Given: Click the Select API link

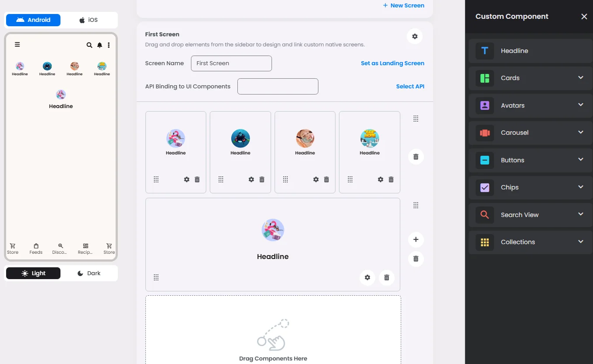Looking at the screenshot, I should pyautogui.click(x=410, y=86).
